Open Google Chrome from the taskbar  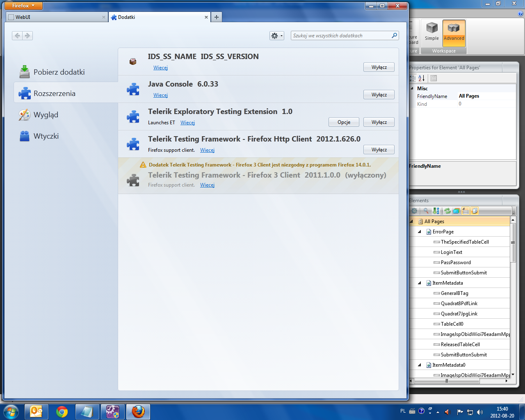pos(62,411)
